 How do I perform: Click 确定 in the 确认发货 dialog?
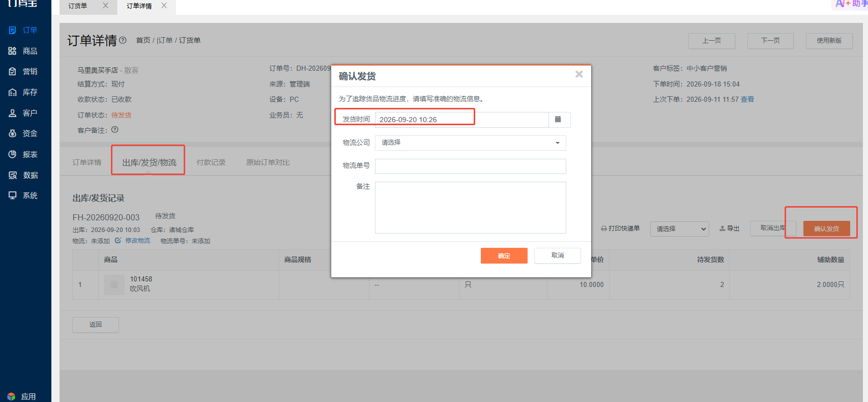(x=504, y=256)
